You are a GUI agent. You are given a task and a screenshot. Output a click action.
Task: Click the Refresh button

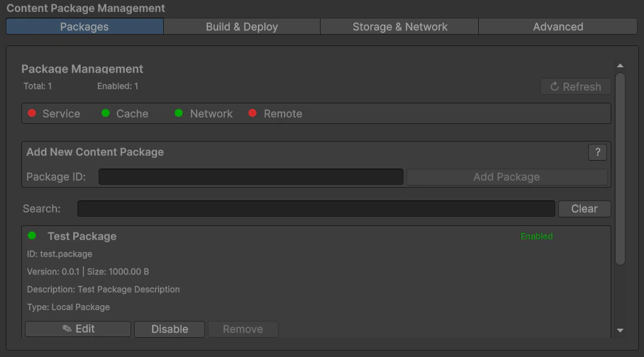[x=576, y=86]
